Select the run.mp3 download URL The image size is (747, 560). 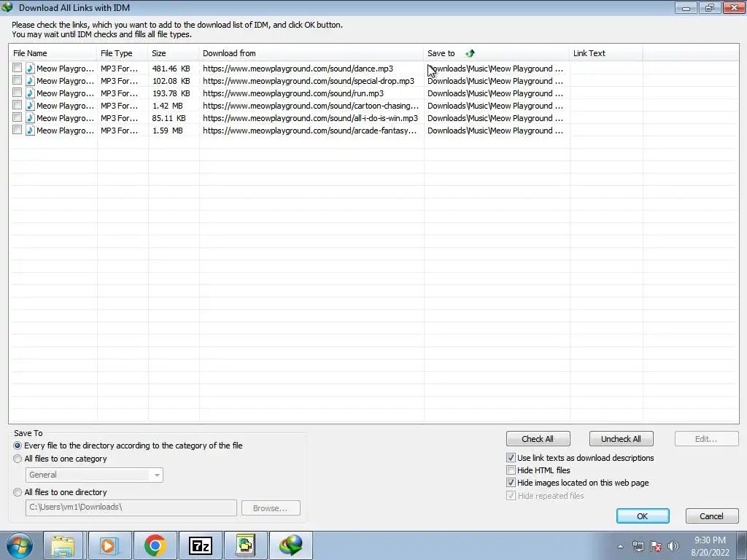[x=293, y=93]
